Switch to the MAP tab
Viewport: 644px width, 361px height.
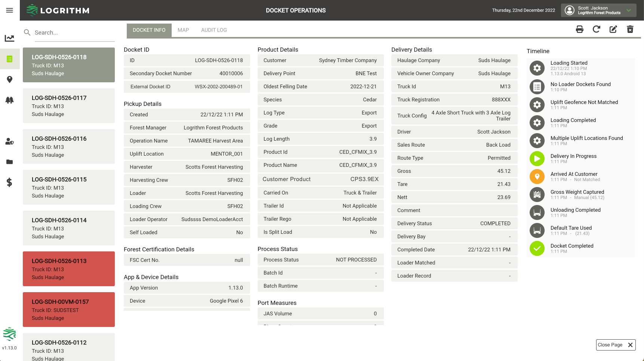pos(183,30)
